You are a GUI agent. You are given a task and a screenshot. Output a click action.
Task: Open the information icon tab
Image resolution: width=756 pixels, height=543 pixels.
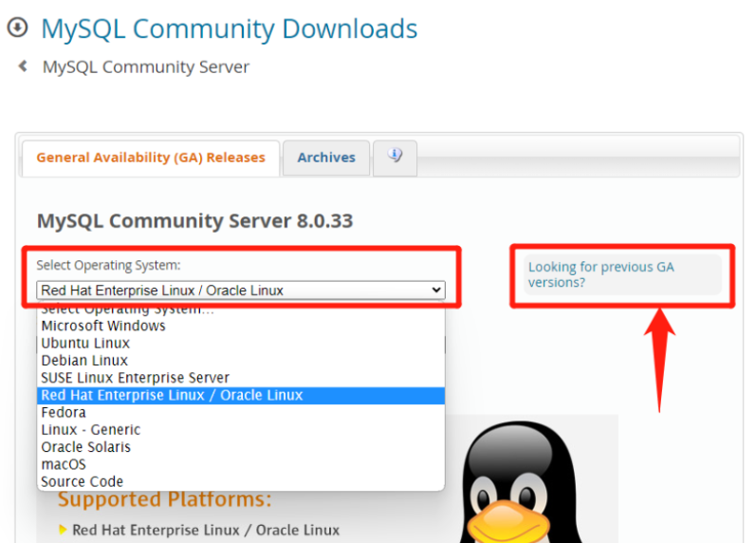pos(395,158)
